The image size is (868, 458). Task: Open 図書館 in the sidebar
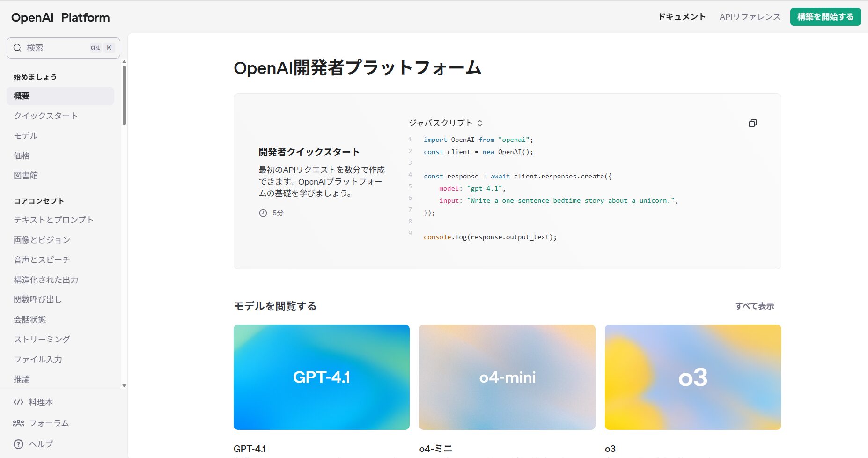click(60, 176)
